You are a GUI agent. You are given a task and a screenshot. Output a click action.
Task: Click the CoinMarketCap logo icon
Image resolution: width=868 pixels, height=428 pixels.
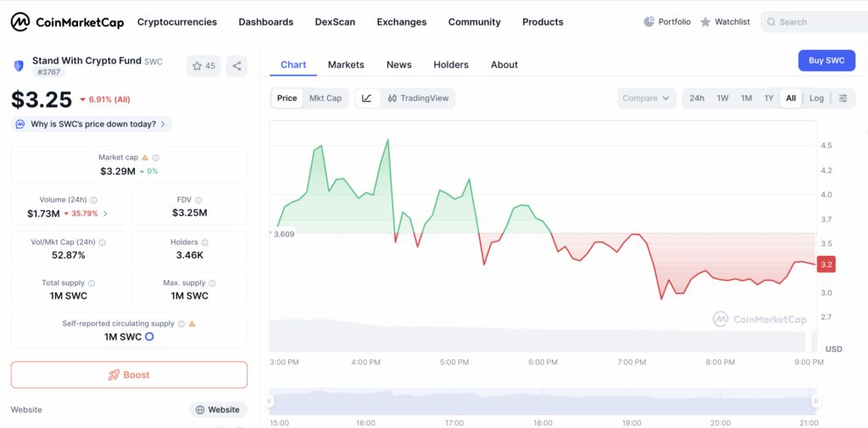pyautogui.click(x=20, y=22)
